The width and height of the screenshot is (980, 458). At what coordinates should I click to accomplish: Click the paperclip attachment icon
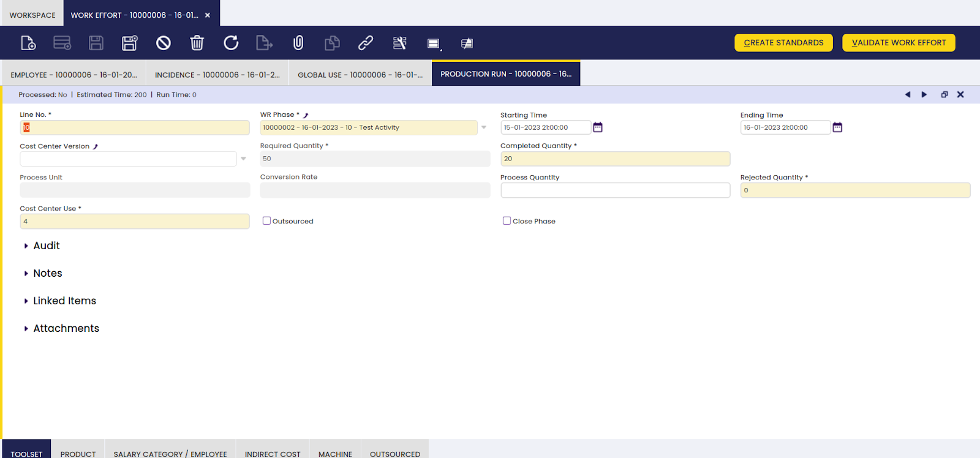[298, 43]
